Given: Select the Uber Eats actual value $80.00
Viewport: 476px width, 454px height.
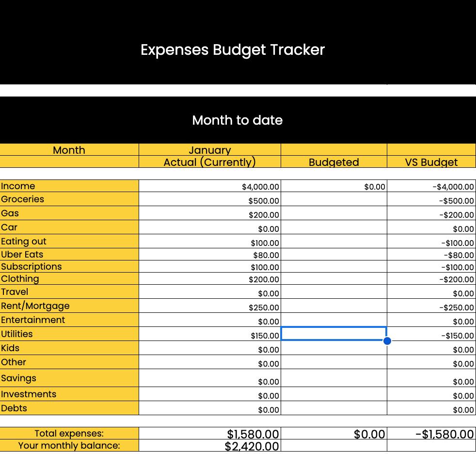Looking at the screenshot, I should tap(210, 254).
